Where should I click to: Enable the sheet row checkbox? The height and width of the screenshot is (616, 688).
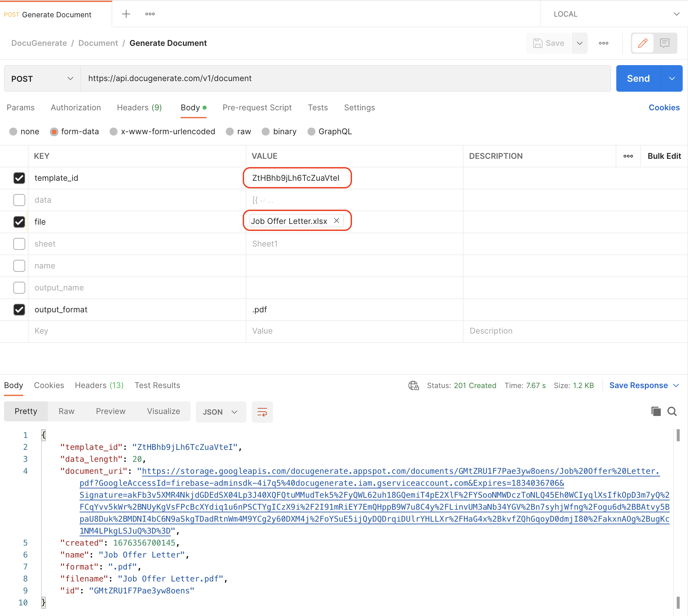[x=19, y=244]
